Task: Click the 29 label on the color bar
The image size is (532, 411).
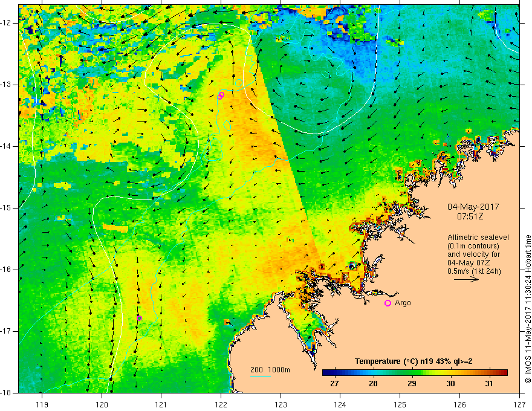Action: coord(412,384)
